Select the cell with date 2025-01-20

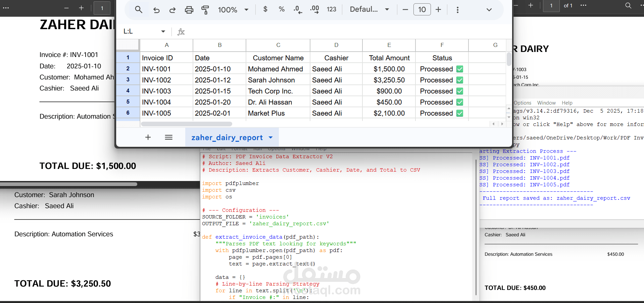[x=219, y=102]
